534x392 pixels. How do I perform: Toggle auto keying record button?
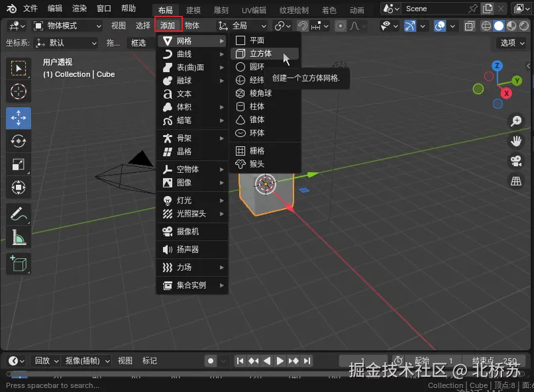(211, 361)
